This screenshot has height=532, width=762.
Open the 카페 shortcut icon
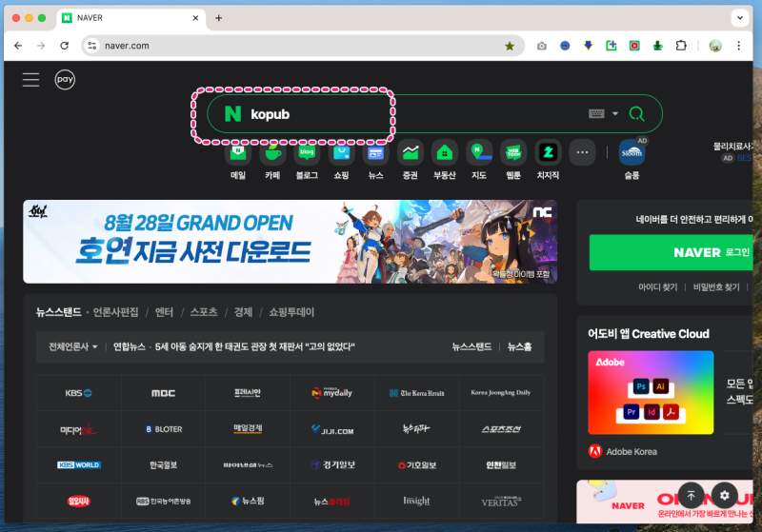click(272, 154)
